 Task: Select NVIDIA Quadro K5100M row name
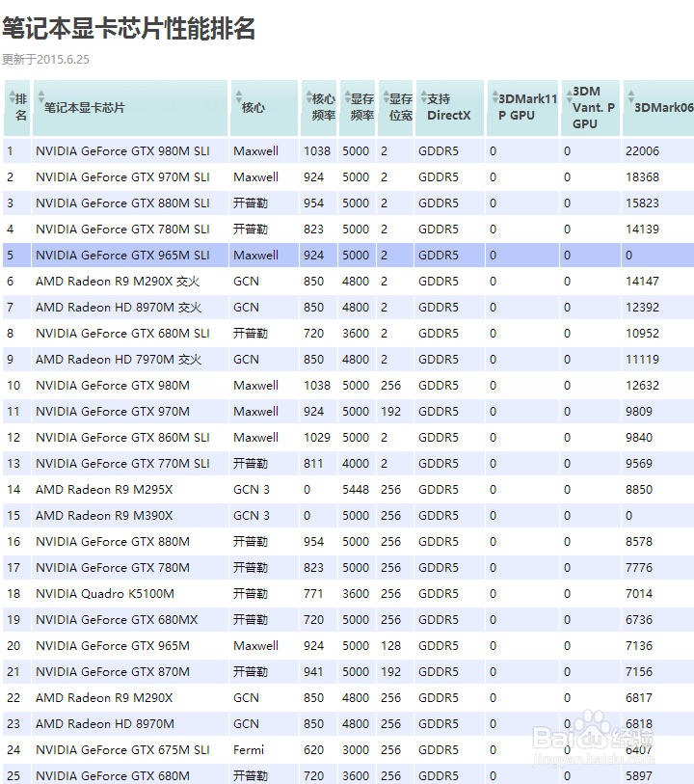click(105, 593)
